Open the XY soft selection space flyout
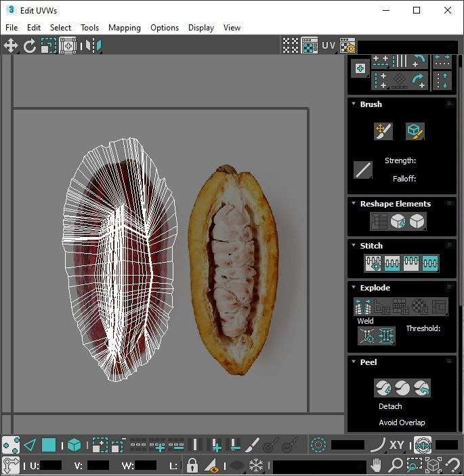Image resolution: width=464 pixels, height=476 pixels. click(x=397, y=446)
